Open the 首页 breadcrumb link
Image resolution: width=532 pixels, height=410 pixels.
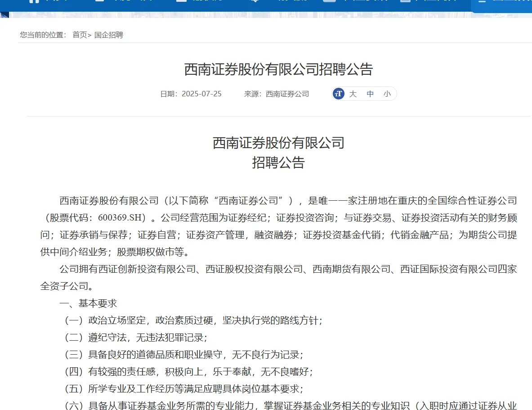(x=80, y=35)
